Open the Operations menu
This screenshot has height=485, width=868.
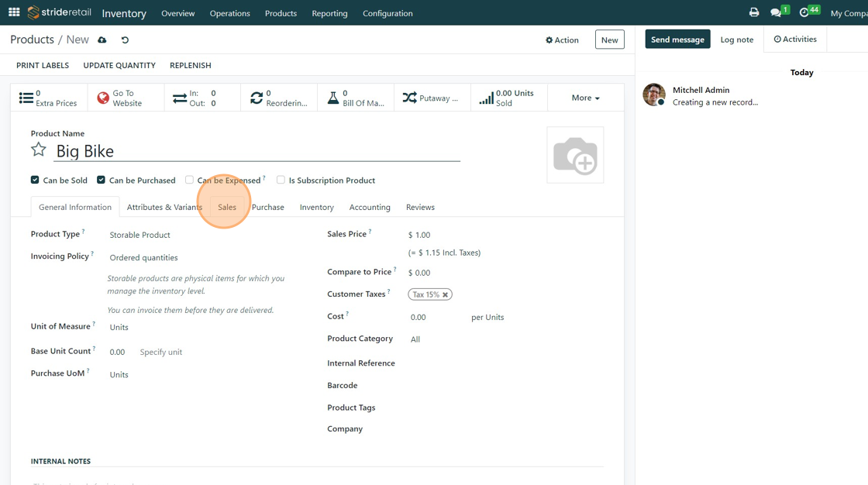coord(229,13)
